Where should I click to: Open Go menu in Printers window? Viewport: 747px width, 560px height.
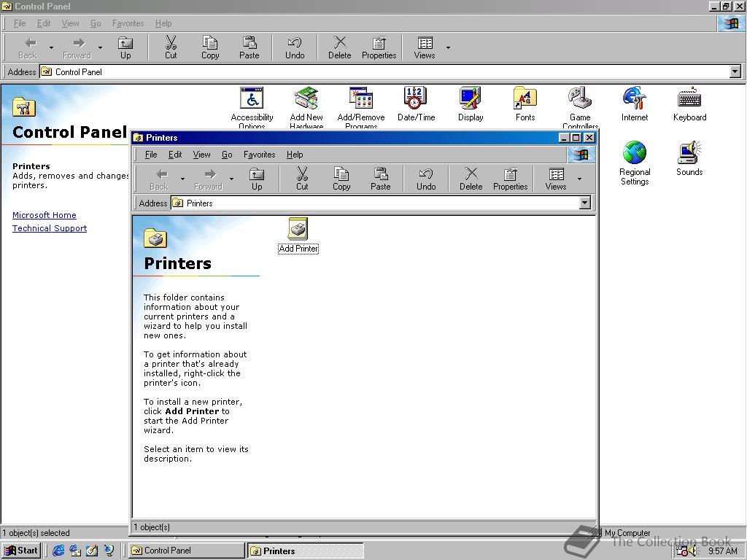(x=227, y=155)
